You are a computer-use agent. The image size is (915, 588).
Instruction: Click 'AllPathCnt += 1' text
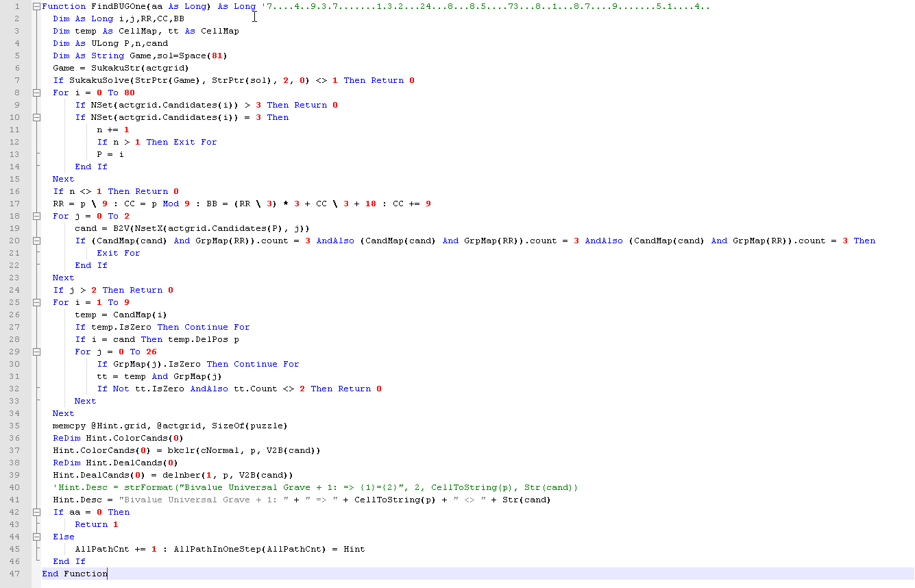pyautogui.click(x=116, y=549)
